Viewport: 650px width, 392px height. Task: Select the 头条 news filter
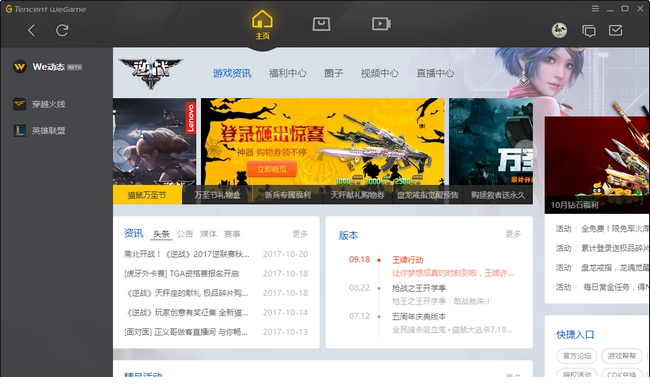pyautogui.click(x=161, y=234)
